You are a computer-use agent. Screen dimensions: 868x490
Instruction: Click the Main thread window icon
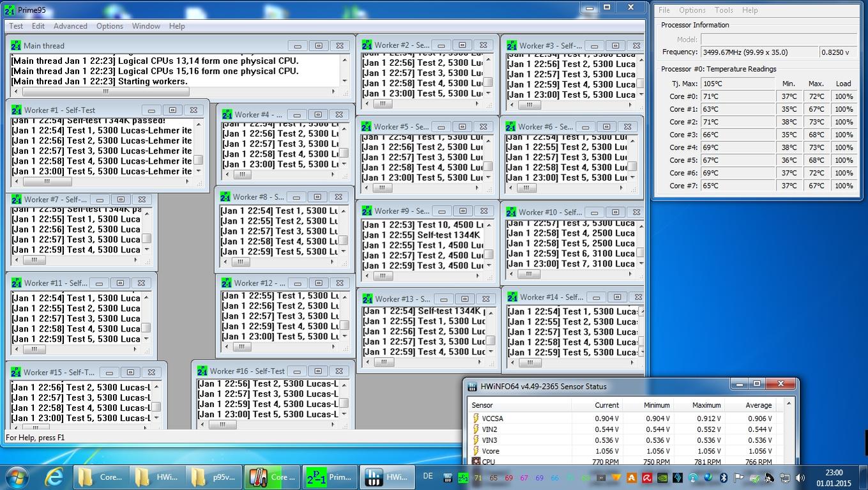tap(17, 45)
